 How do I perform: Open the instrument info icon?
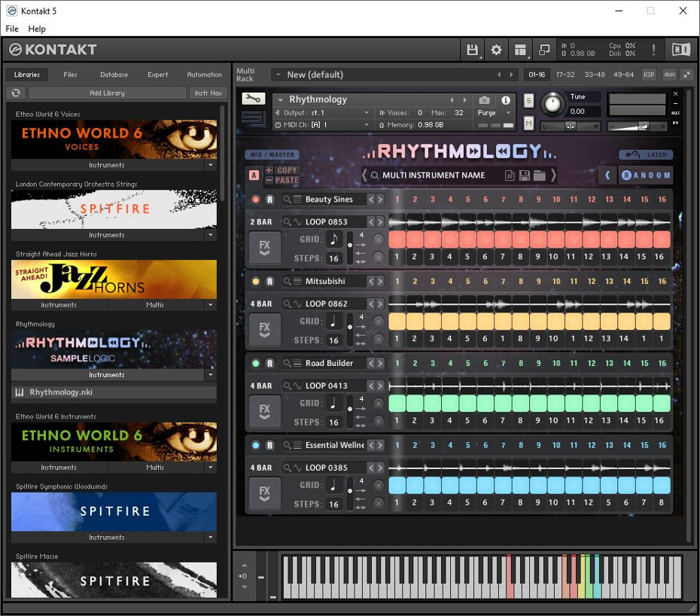tap(506, 100)
